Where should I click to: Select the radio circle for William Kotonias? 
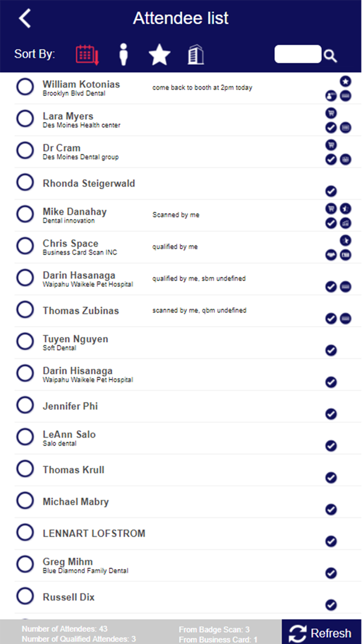click(25, 87)
